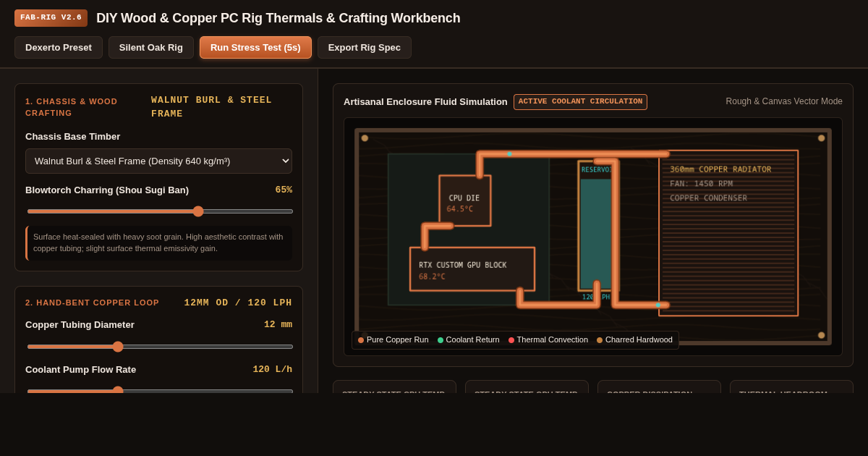This screenshot has width=868, height=456.
Task: Click the Coolant Return legend dot
Action: tap(441, 340)
